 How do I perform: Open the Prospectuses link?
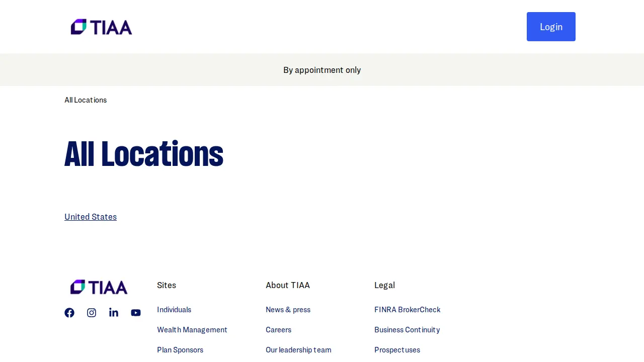coord(397,350)
